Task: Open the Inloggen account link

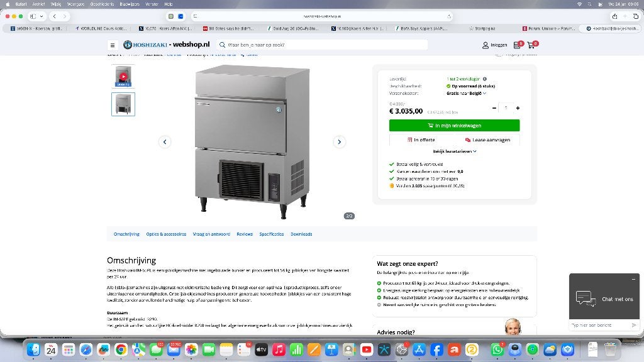Action: [494, 45]
